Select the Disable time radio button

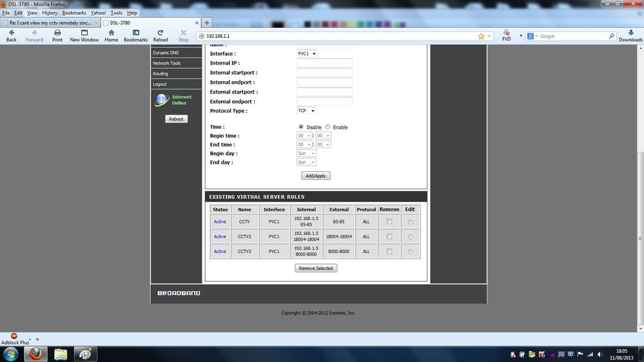point(301,128)
